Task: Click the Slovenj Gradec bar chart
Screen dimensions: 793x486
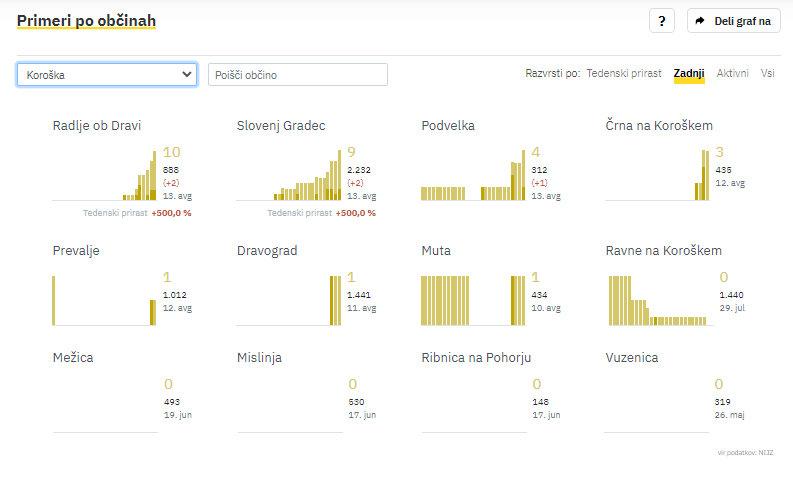Action: pos(289,174)
